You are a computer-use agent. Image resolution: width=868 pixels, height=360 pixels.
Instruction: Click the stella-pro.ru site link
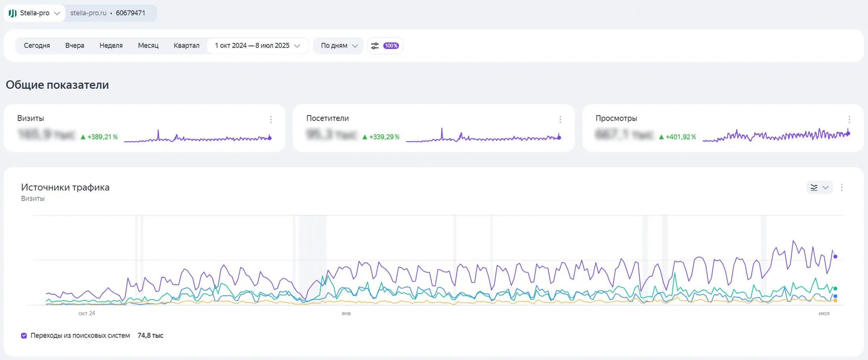click(x=88, y=13)
